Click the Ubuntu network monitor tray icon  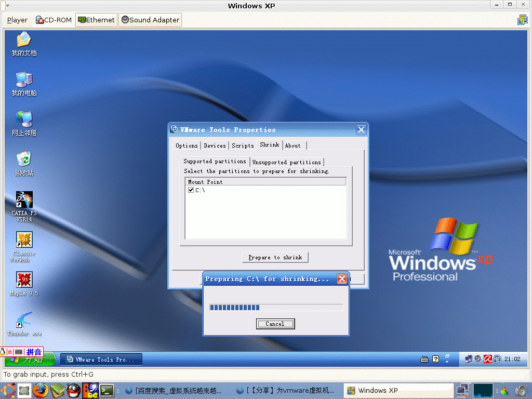(x=462, y=391)
